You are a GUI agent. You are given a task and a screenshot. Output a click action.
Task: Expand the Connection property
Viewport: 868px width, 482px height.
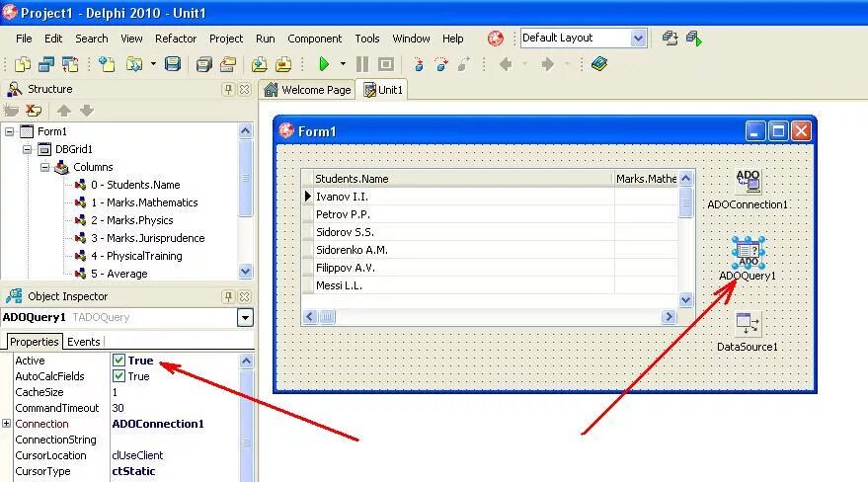coord(6,424)
